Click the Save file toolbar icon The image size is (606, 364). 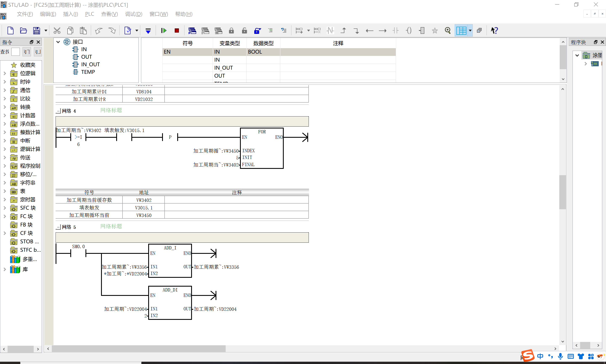tap(37, 31)
